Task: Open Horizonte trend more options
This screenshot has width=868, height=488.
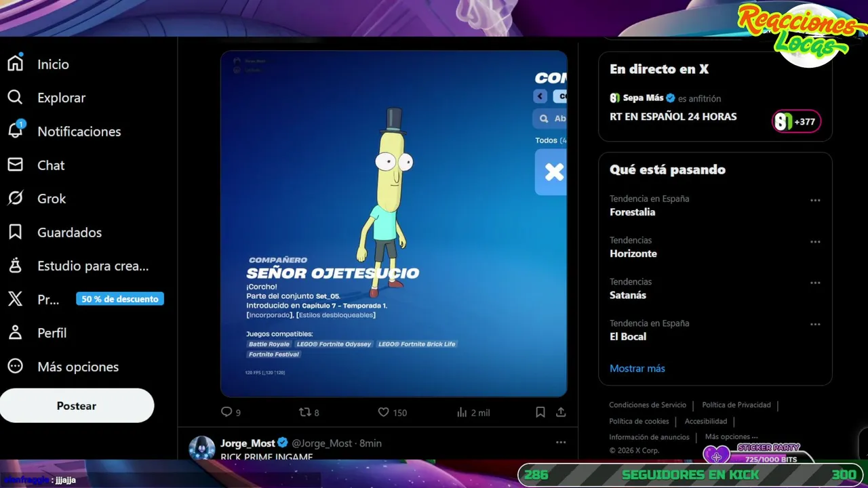Action: coord(815,241)
